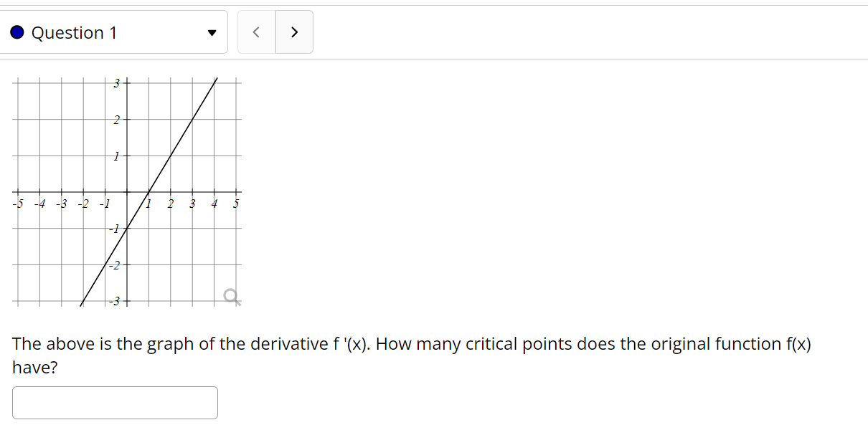The height and width of the screenshot is (425, 868).
Task: Open the Question 1 dropdown triangle
Action: click(x=211, y=33)
